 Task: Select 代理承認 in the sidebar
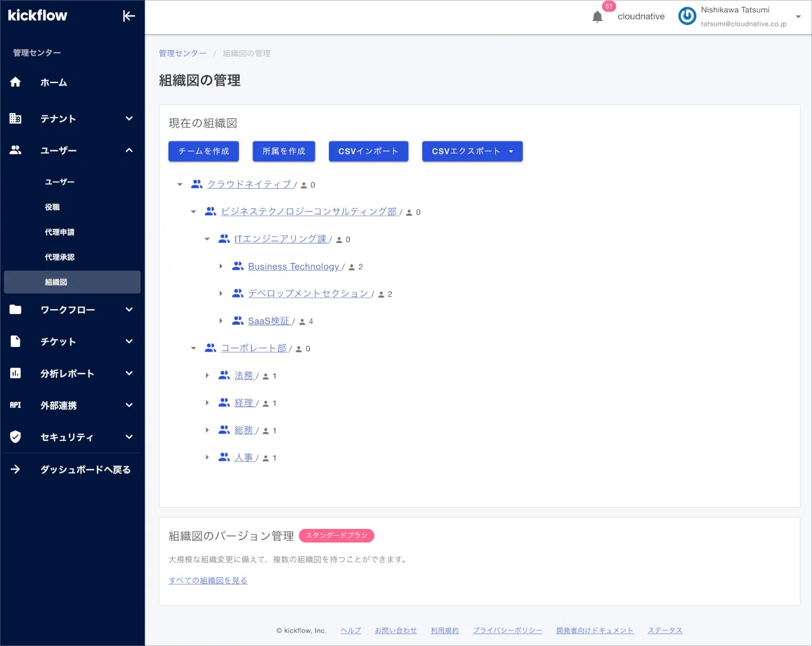[60, 257]
